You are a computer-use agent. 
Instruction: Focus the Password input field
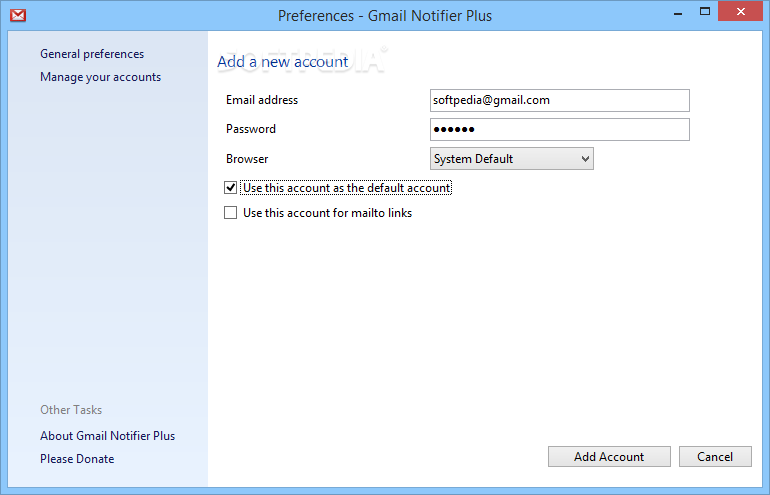[x=560, y=129]
